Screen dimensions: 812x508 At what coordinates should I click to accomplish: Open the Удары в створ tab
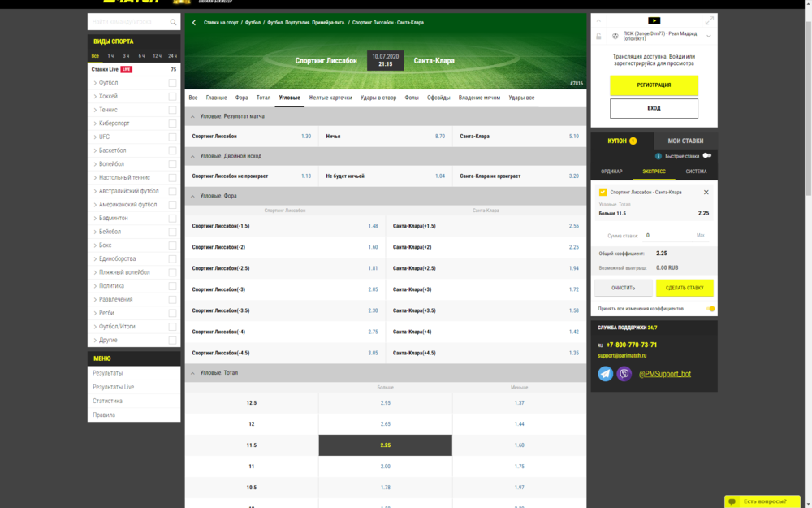(x=378, y=98)
